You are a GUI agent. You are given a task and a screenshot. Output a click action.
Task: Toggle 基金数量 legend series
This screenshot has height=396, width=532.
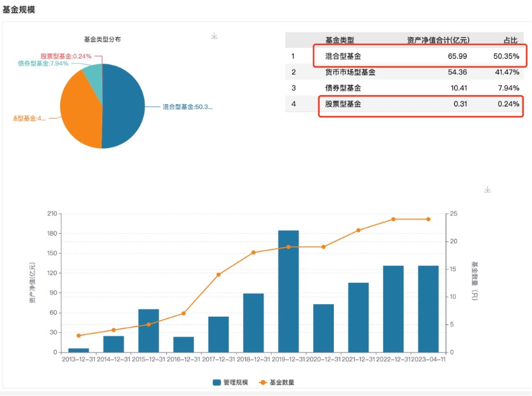point(277,383)
